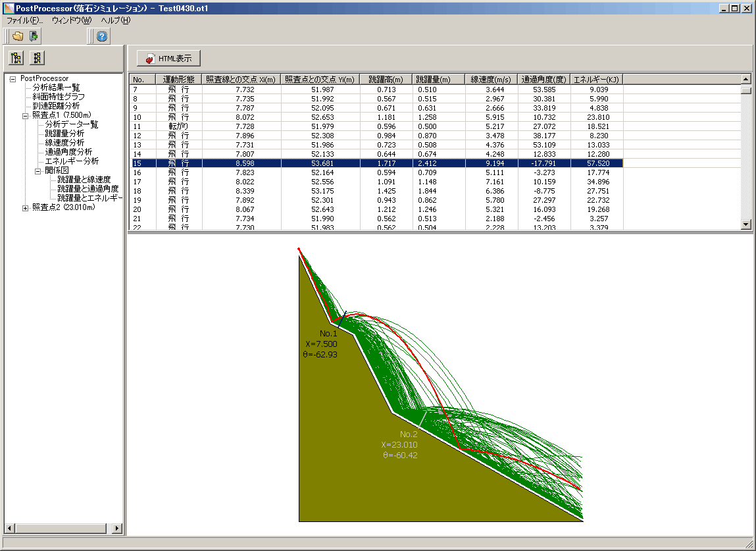Click Yi value 52.308 in row 12

(322, 136)
